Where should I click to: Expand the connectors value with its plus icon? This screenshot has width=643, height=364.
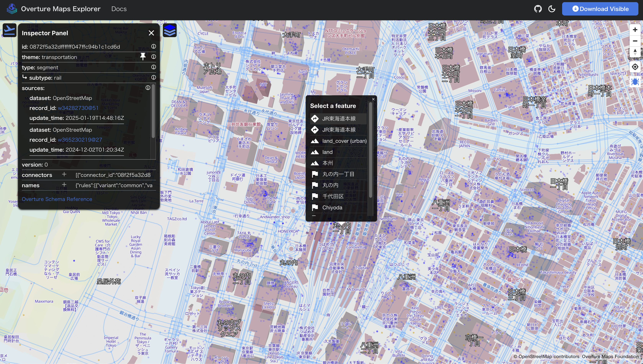tap(64, 175)
